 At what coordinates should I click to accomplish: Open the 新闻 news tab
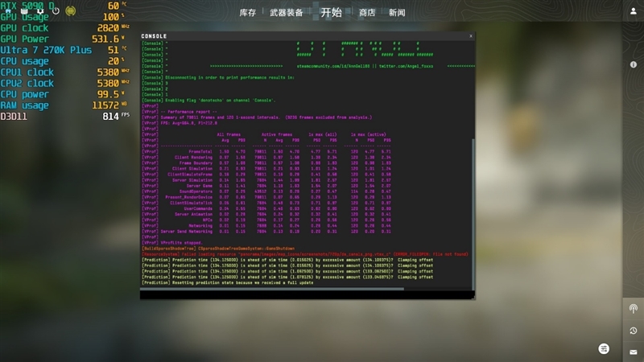[x=397, y=13]
